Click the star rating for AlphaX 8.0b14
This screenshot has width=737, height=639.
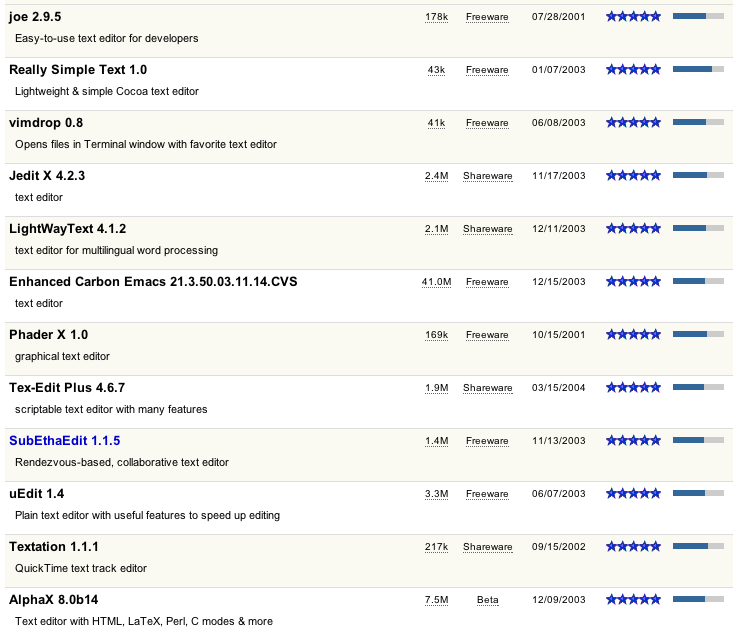633,600
